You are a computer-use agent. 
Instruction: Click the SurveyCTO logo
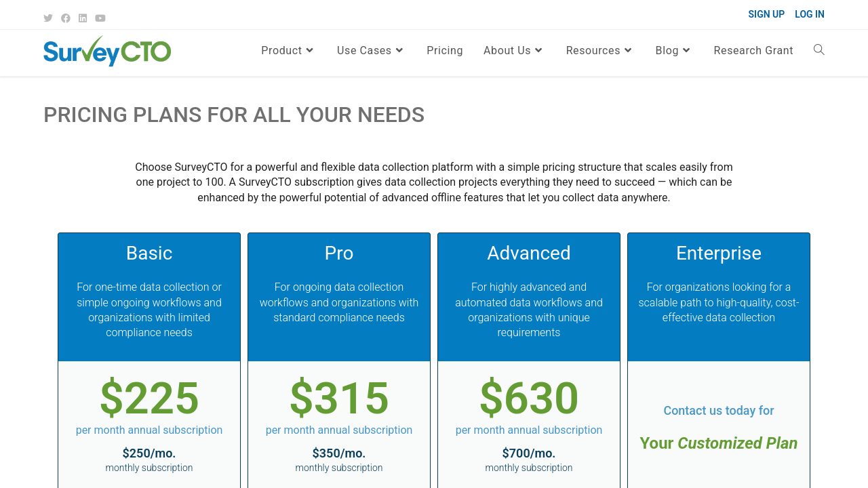pos(107,51)
